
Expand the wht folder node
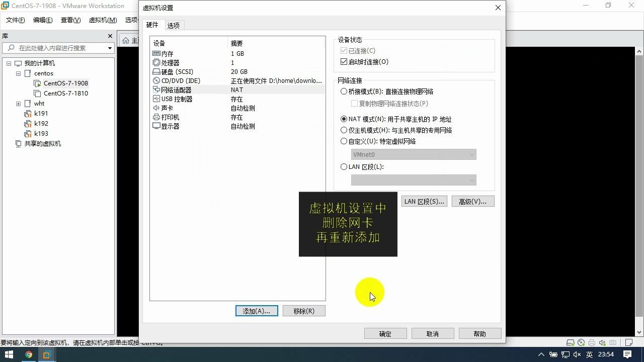[x=18, y=104]
